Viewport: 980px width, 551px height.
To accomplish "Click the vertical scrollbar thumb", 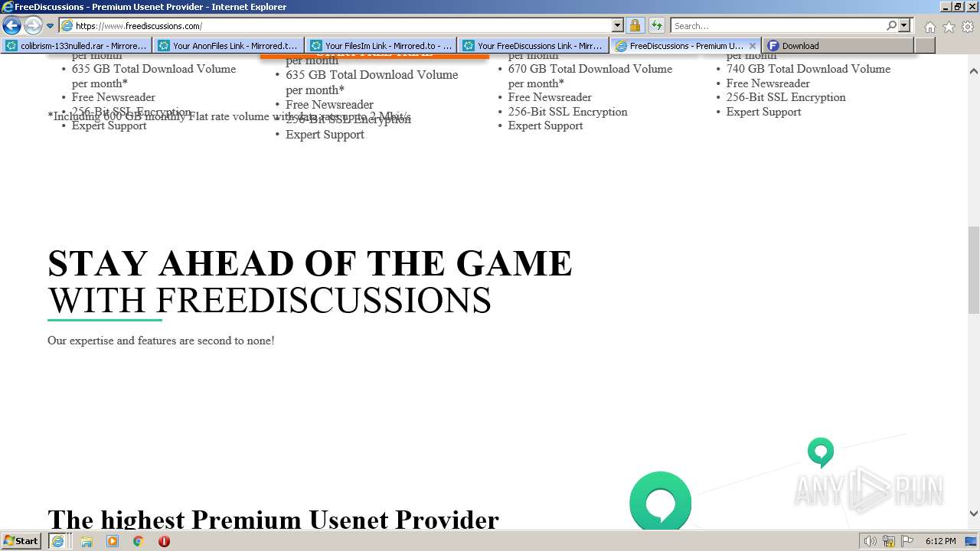I will tap(974, 270).
